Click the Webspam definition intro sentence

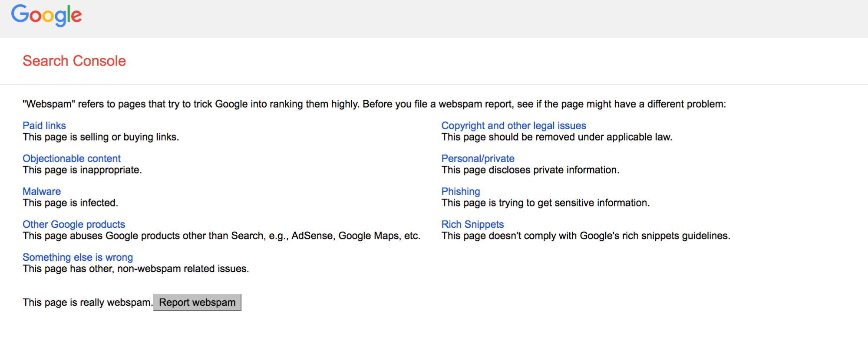[374, 104]
